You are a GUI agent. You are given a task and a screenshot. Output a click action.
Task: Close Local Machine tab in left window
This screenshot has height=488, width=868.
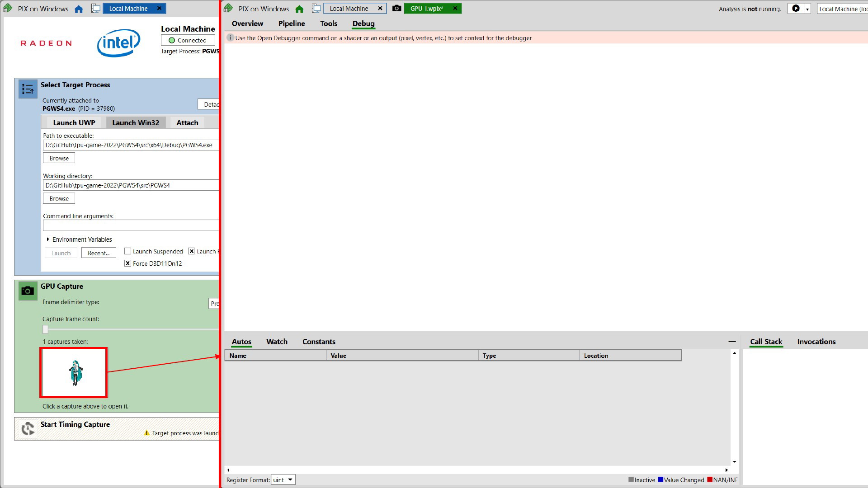159,8
